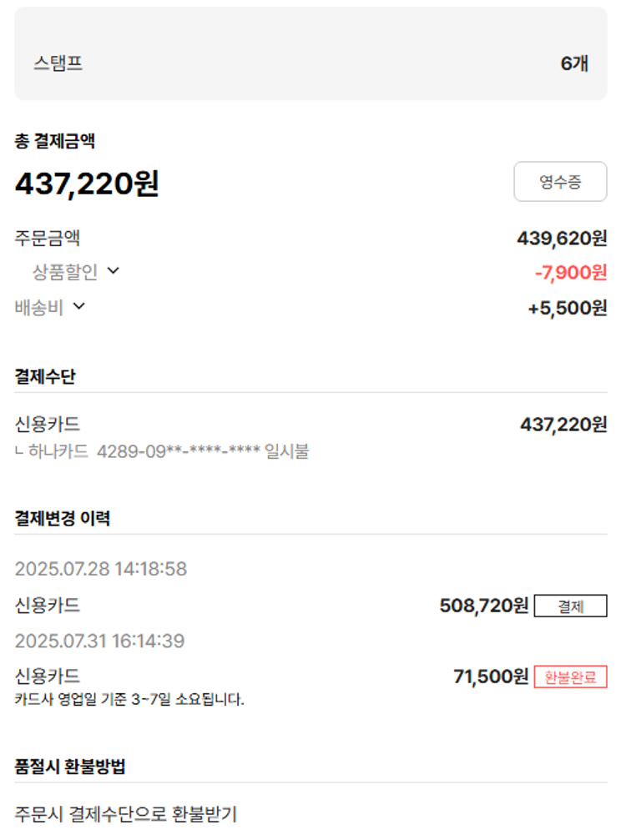Viewport: 626px width, 840px height.
Task: Click the 508,720원 payment amount
Action: click(x=484, y=606)
